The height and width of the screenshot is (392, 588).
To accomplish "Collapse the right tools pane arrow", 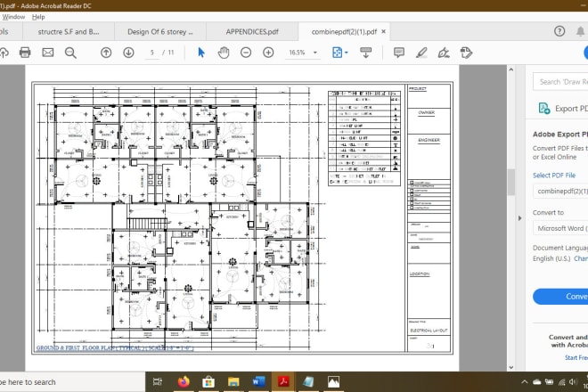I will pyautogui.click(x=519, y=218).
